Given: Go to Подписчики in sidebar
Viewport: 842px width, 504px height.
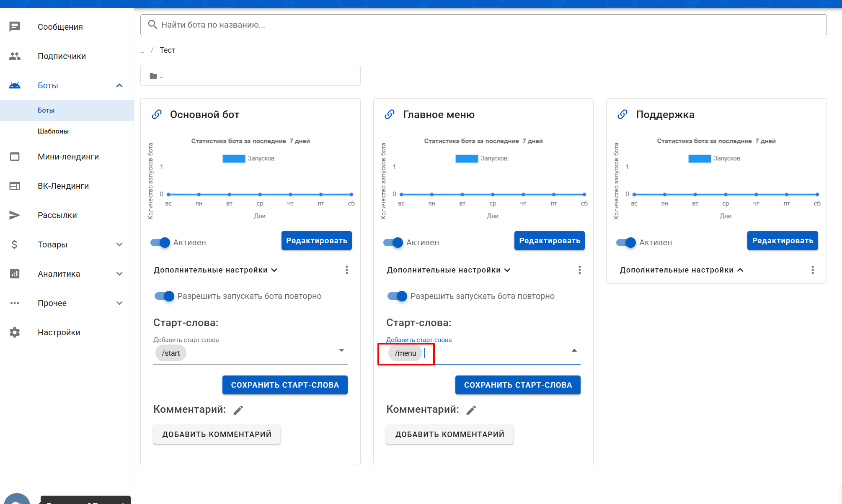Looking at the screenshot, I should tap(62, 56).
